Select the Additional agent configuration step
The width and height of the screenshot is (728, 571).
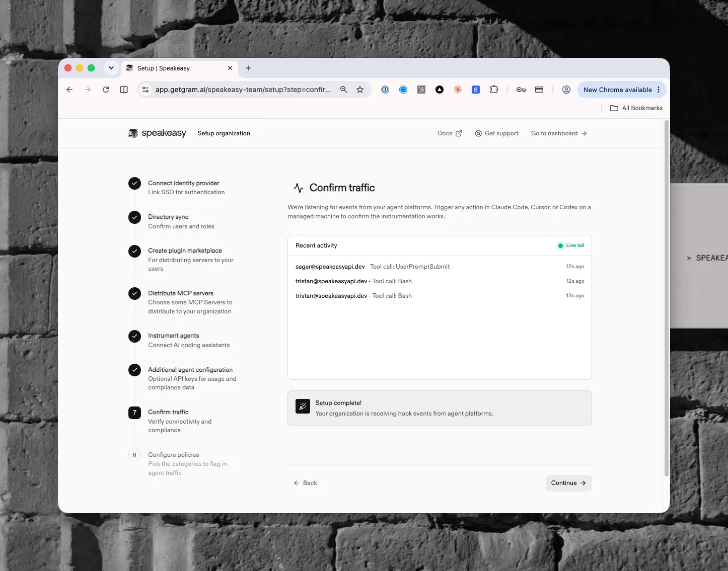pos(183,378)
